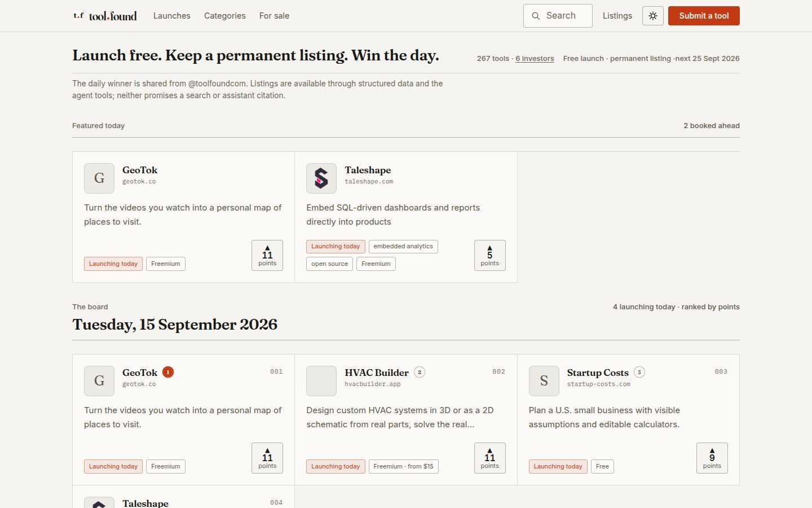The height and width of the screenshot is (508, 812).
Task: Toggle the light/dark theme sun icon
Action: click(653, 16)
